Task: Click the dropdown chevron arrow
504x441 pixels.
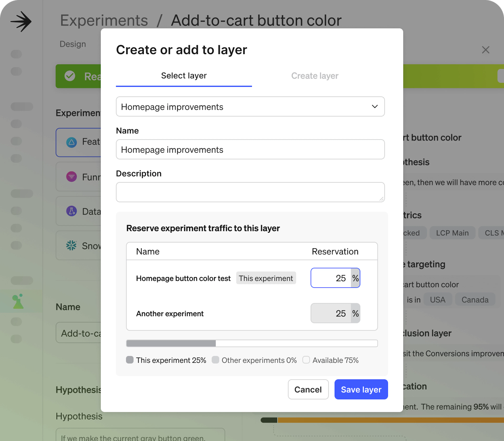Action: click(x=375, y=107)
